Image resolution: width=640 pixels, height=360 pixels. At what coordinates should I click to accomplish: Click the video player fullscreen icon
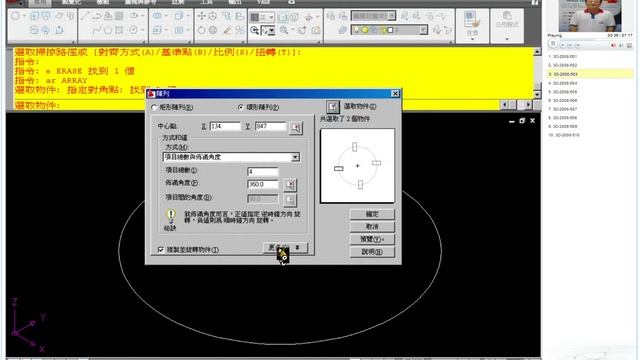tap(629, 45)
